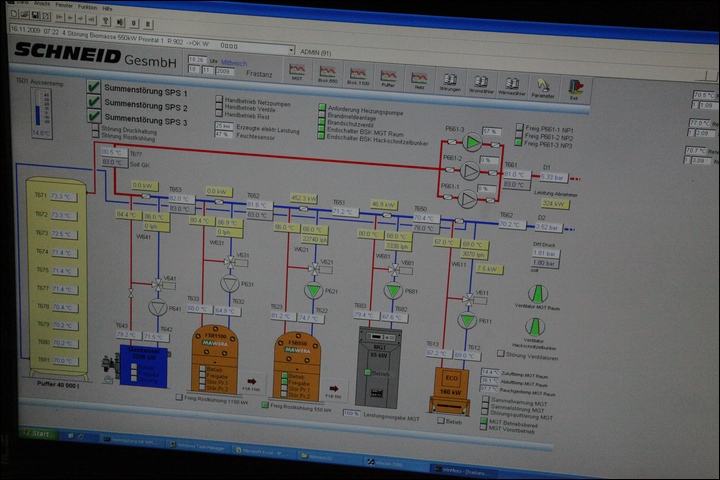Select pump P661-3 symbol
720x480 pixels.
click(x=472, y=144)
